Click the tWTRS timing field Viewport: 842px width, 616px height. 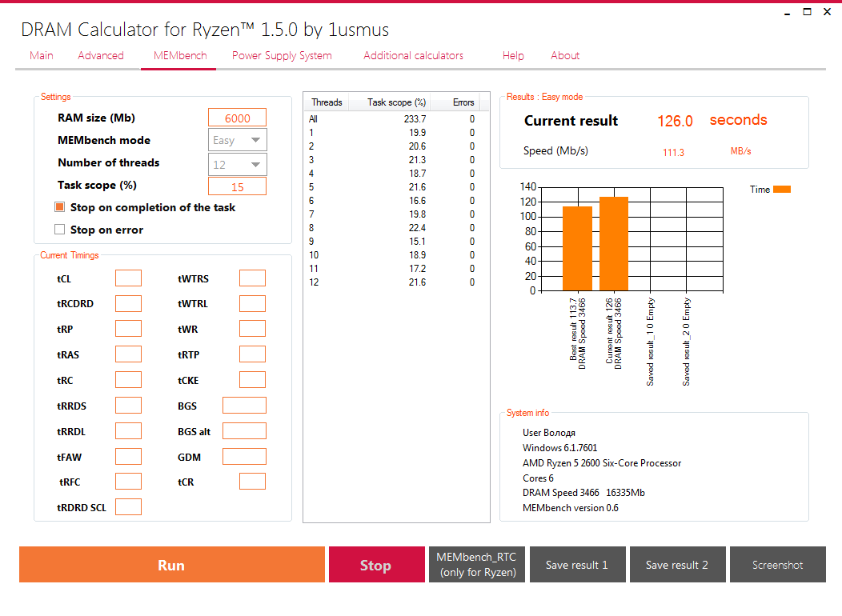pos(252,278)
